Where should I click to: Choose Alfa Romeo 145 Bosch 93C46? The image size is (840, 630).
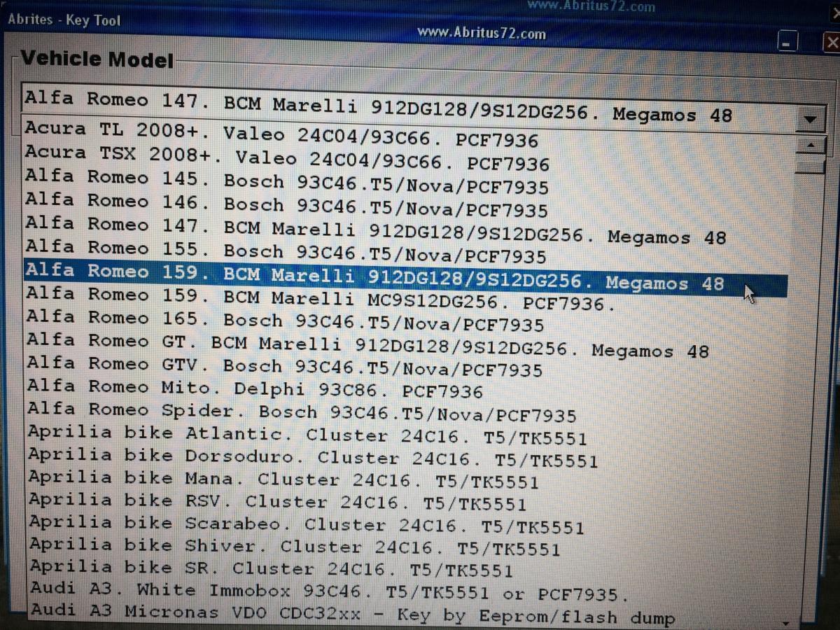click(287, 181)
